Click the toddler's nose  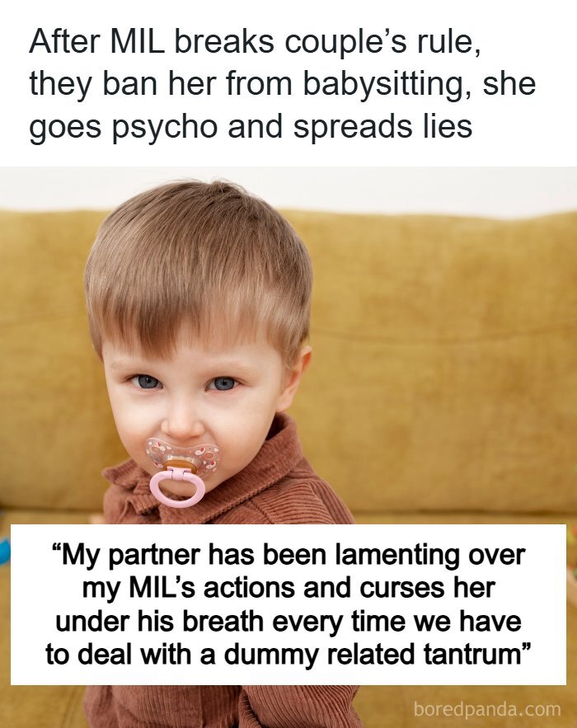[x=182, y=420]
